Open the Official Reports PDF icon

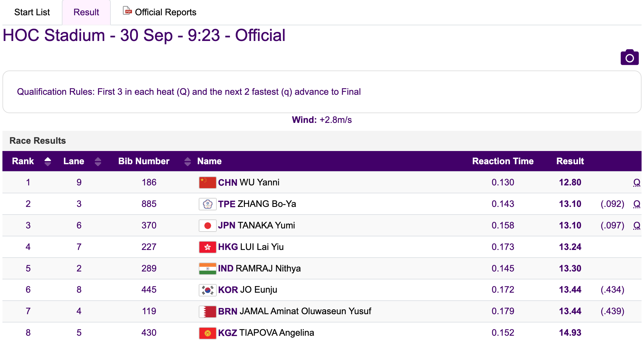(127, 11)
